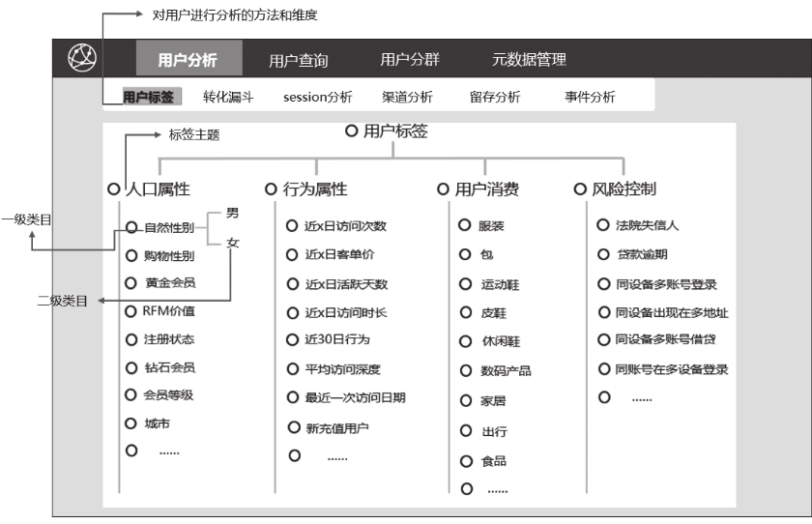Select 新充值用户 tag
812x524 pixels.
329,427
